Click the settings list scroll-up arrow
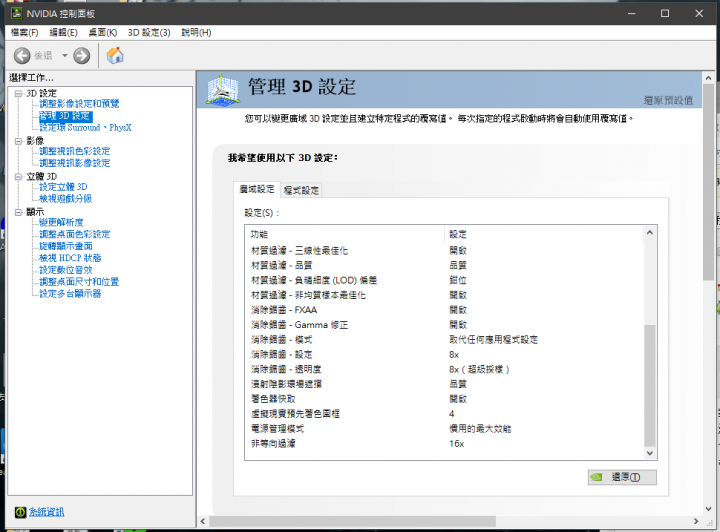 [x=650, y=232]
